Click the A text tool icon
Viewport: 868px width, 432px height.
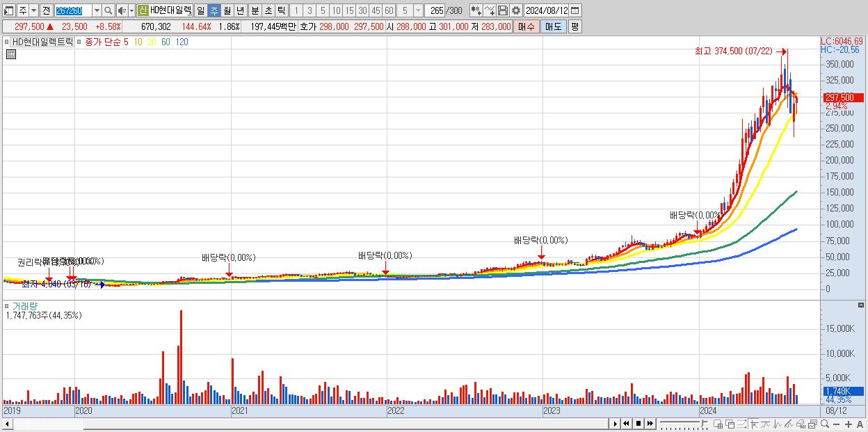point(860,424)
